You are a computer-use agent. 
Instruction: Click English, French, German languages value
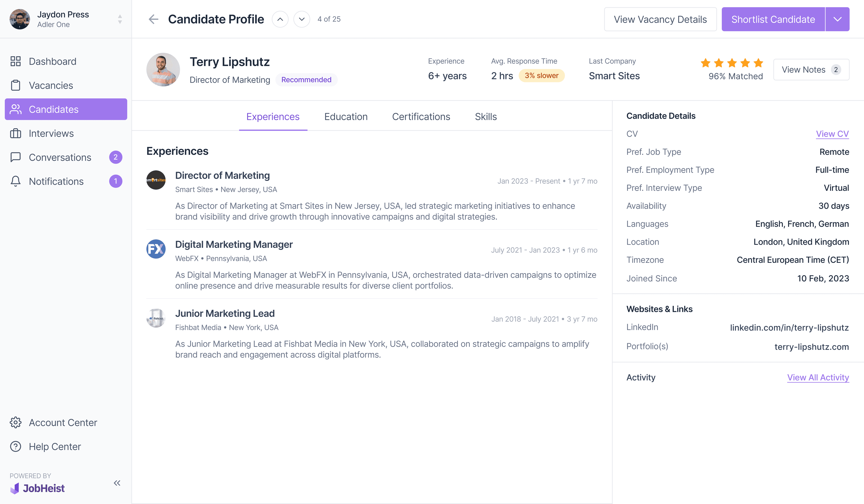click(x=802, y=224)
